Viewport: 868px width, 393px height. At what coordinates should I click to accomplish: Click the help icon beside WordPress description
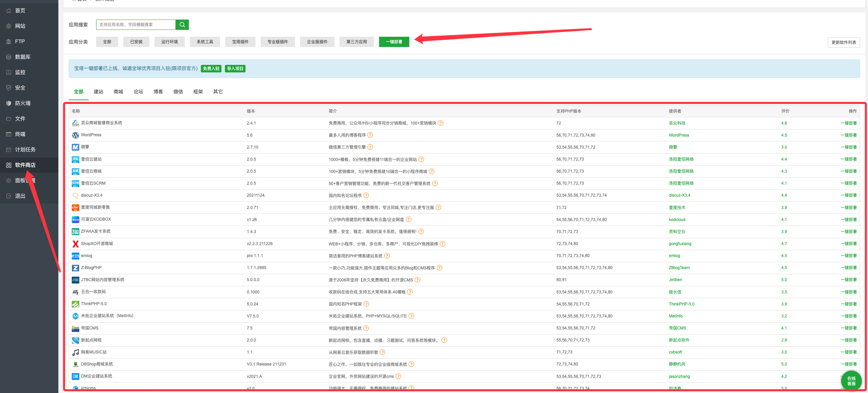click(x=370, y=135)
